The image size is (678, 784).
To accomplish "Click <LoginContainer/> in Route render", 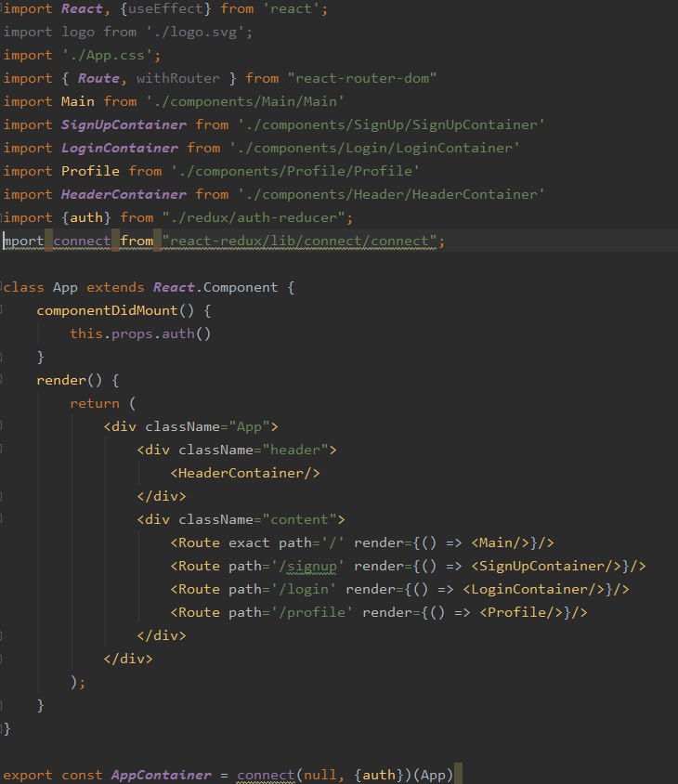I will pyautogui.click(x=533, y=589).
